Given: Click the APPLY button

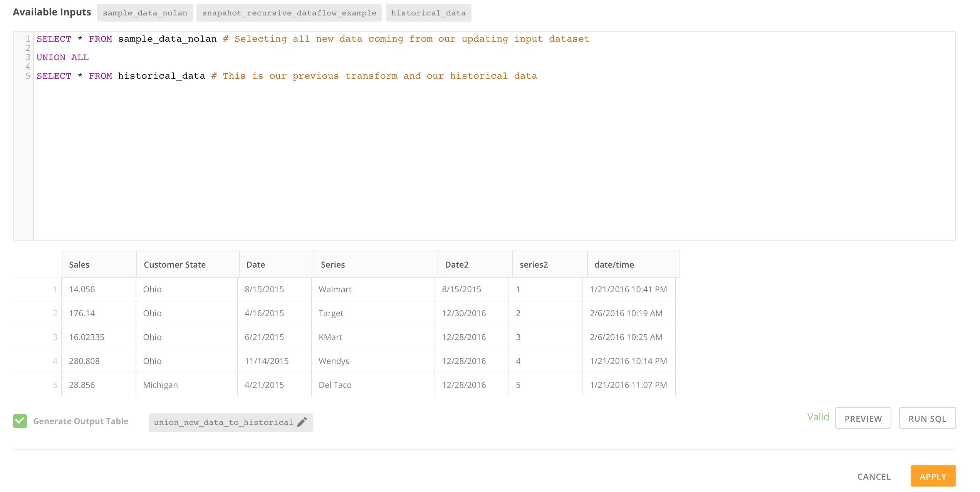Looking at the screenshot, I should (x=933, y=476).
